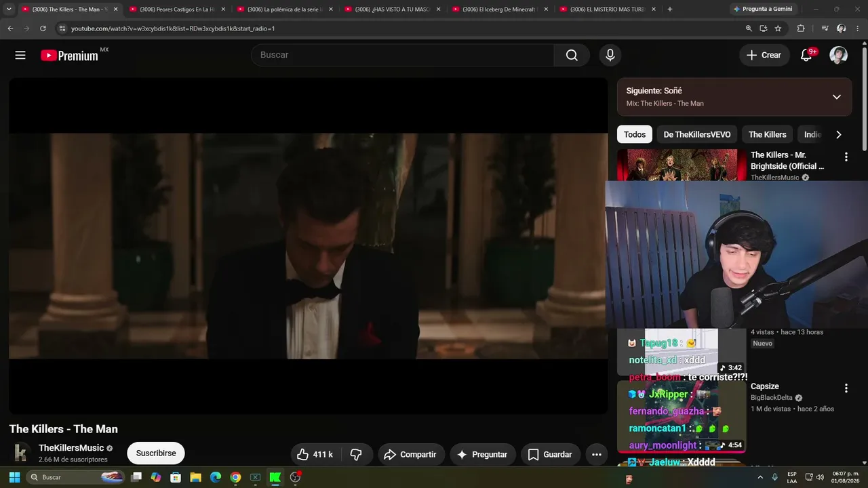Open a new browser tab
The width and height of the screenshot is (868, 488).
point(670,9)
